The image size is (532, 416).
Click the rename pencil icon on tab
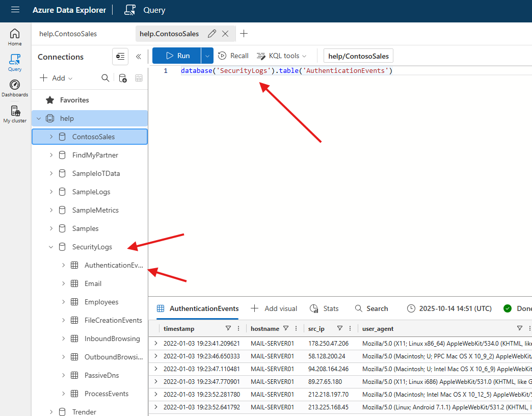[x=211, y=34]
